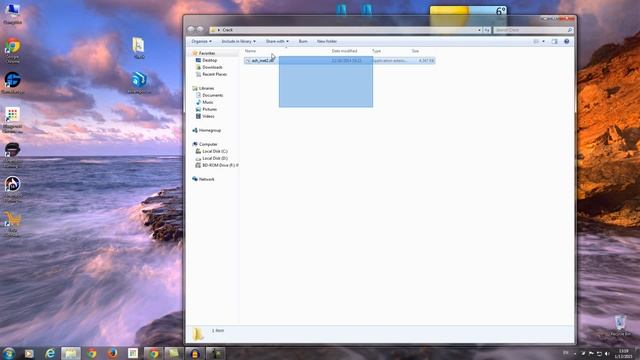The height and width of the screenshot is (360, 640).
Task: Launch media player from taskbar
Action: click(29, 353)
